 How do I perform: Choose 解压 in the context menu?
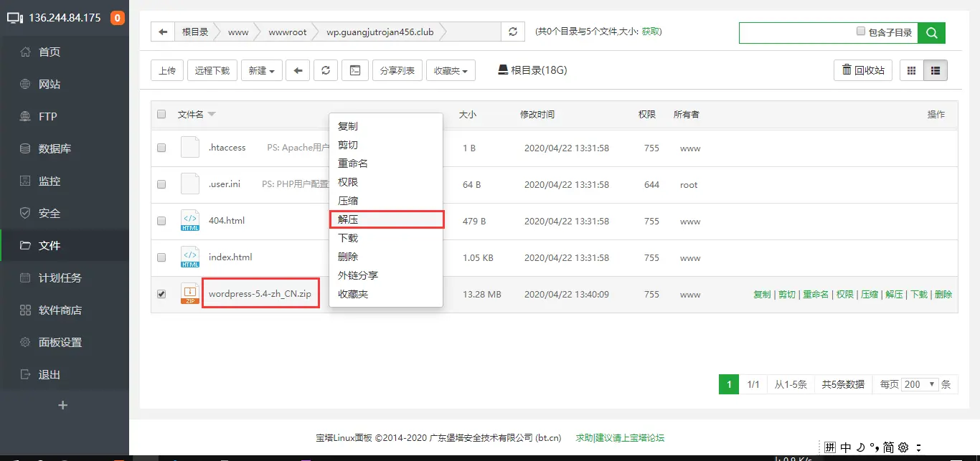point(386,219)
